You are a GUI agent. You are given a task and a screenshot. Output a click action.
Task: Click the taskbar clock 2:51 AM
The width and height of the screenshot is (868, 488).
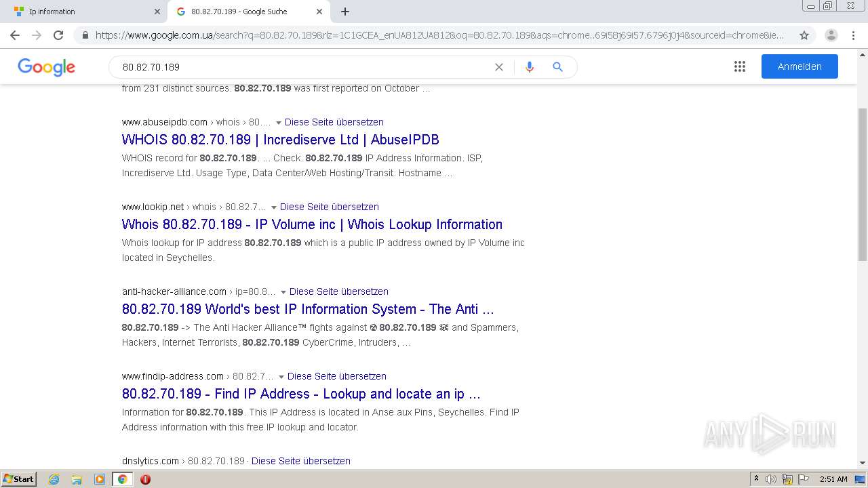coord(833,479)
